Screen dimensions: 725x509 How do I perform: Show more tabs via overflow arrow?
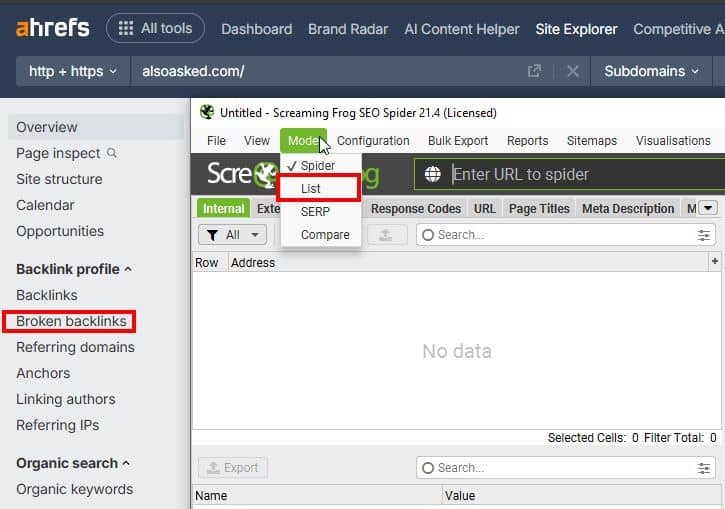(x=708, y=208)
